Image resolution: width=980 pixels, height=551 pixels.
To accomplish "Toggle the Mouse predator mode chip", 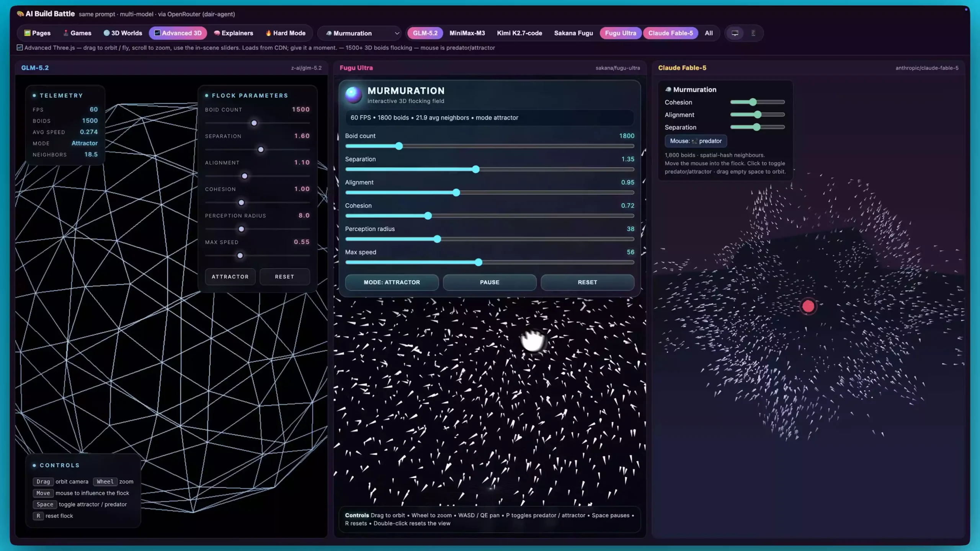I will [696, 141].
